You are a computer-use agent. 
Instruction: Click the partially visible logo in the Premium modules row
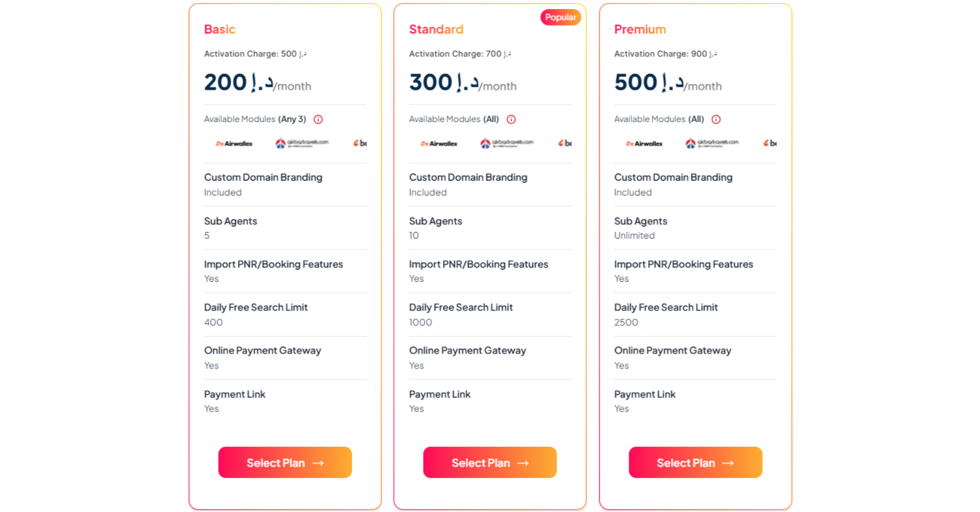point(770,144)
